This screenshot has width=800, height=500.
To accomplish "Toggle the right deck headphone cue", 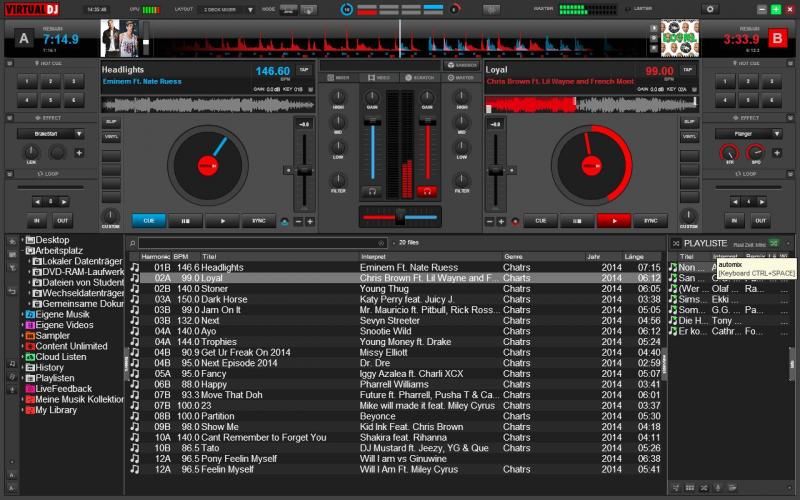I will click(427, 190).
